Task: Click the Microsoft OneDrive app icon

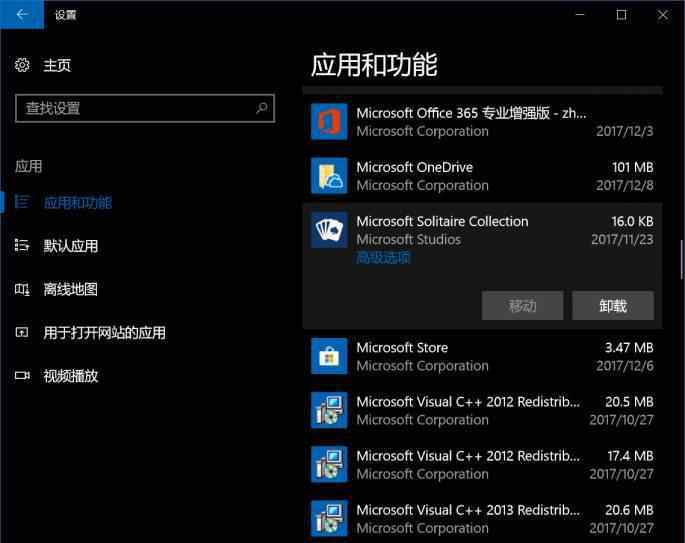Action: point(329,176)
